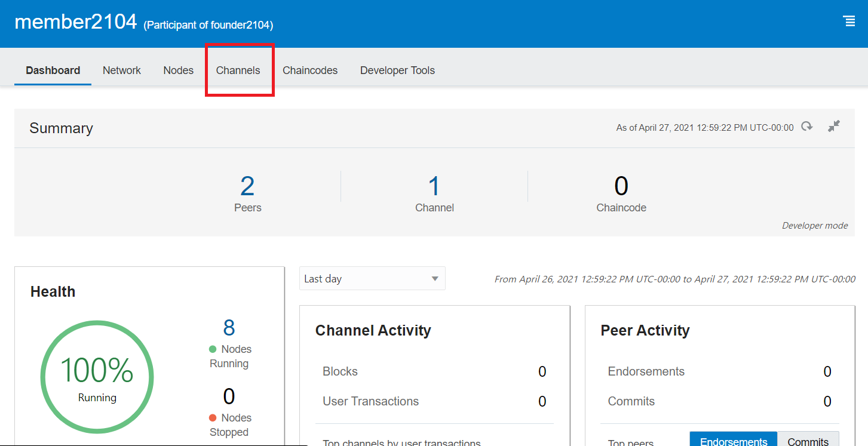The image size is (868, 446).
Task: Open the Chaincodes tab
Action: coord(309,70)
